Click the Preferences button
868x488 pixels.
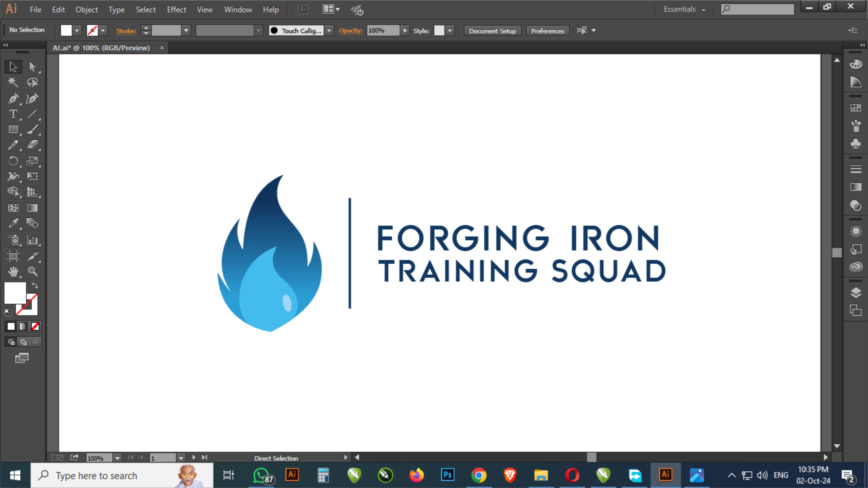pyautogui.click(x=547, y=31)
